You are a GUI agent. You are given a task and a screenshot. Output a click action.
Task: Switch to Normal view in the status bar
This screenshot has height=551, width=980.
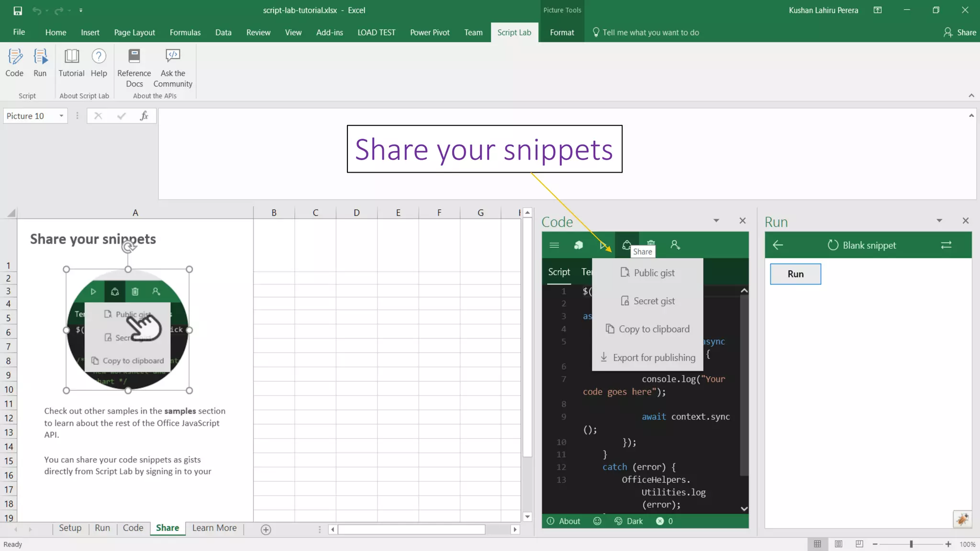[x=817, y=544]
